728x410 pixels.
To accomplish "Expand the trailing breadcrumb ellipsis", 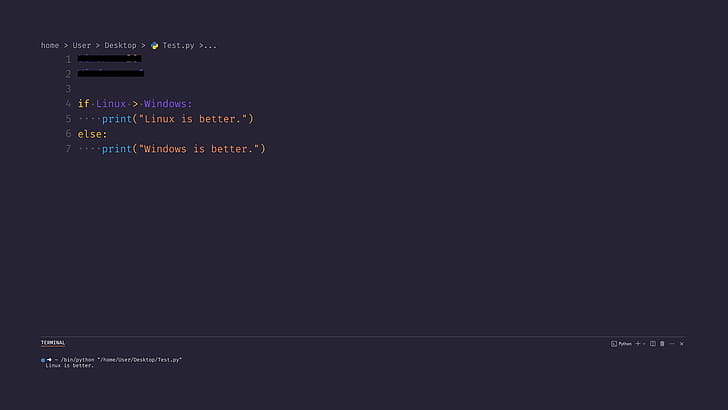I will tap(209, 45).
